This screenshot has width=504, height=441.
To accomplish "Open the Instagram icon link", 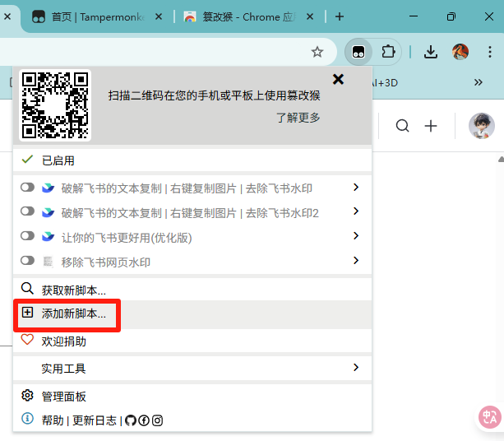I will click(157, 420).
